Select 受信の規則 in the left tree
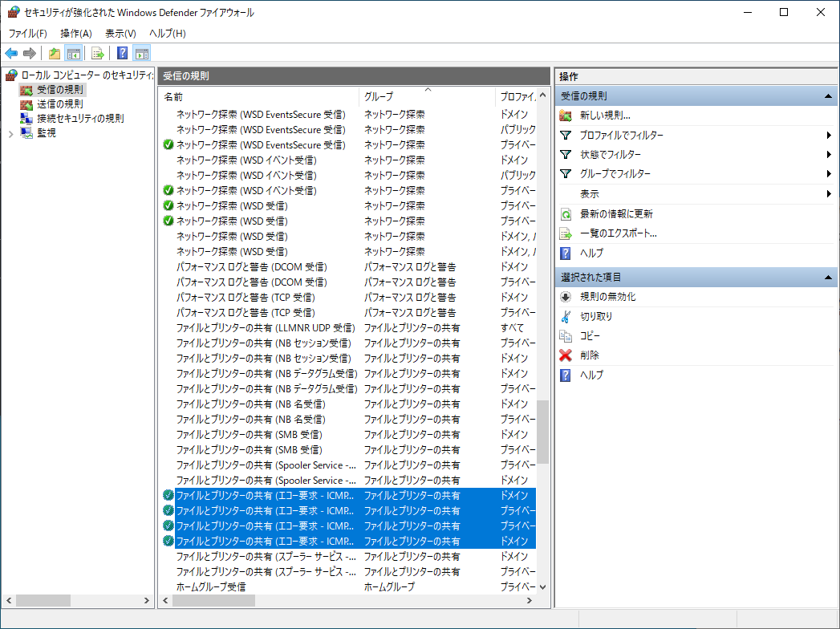The image size is (840, 629). point(60,90)
